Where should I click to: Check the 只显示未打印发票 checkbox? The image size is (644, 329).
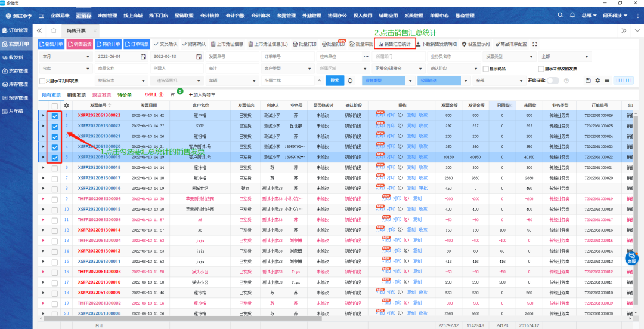42,81
